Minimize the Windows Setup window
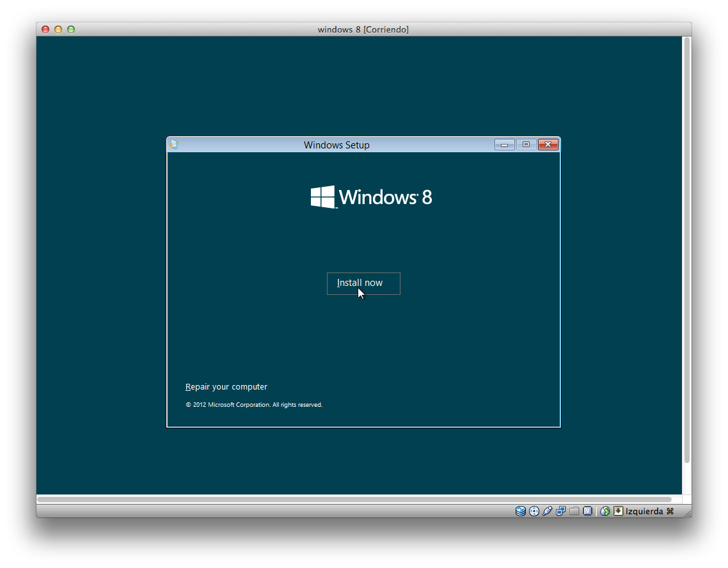 click(504, 145)
